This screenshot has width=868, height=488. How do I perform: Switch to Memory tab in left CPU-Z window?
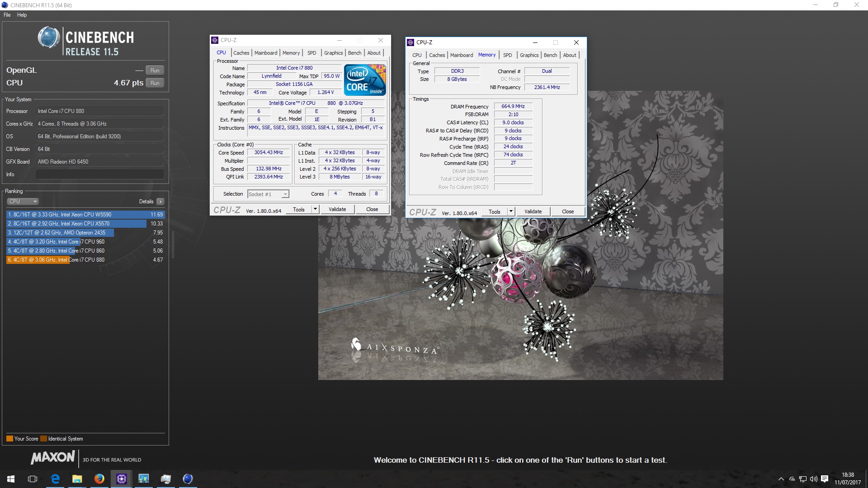point(291,53)
